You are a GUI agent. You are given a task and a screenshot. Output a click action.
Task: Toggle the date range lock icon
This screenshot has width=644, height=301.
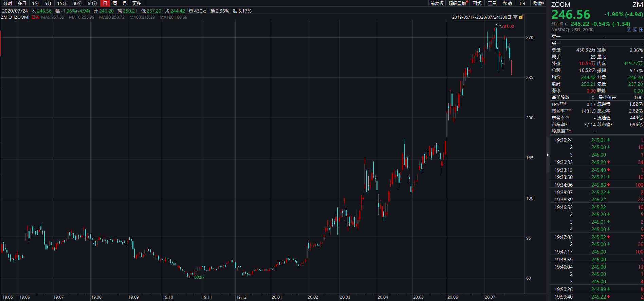point(521,17)
